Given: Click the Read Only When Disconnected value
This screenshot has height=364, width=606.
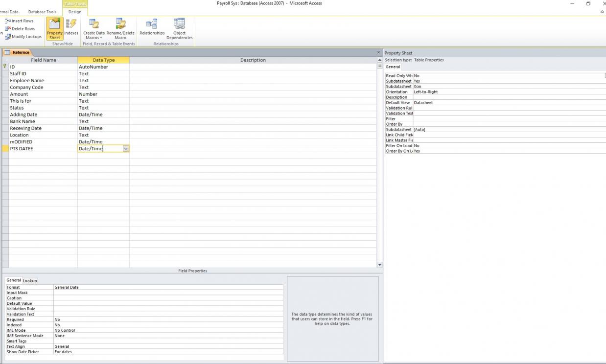Looking at the screenshot, I should [509, 76].
